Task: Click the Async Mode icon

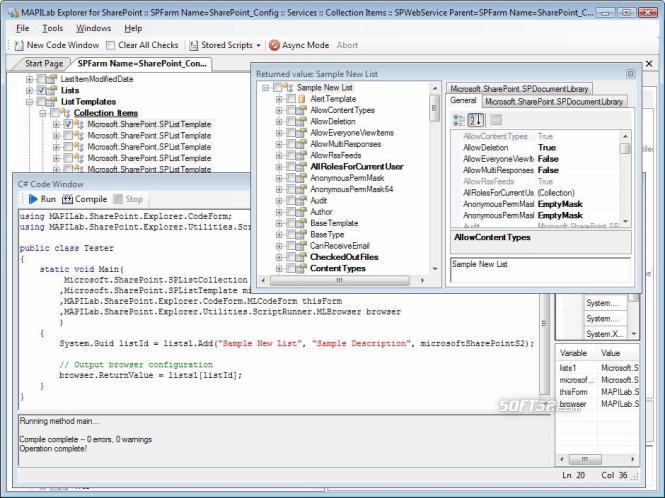Action: [274, 45]
